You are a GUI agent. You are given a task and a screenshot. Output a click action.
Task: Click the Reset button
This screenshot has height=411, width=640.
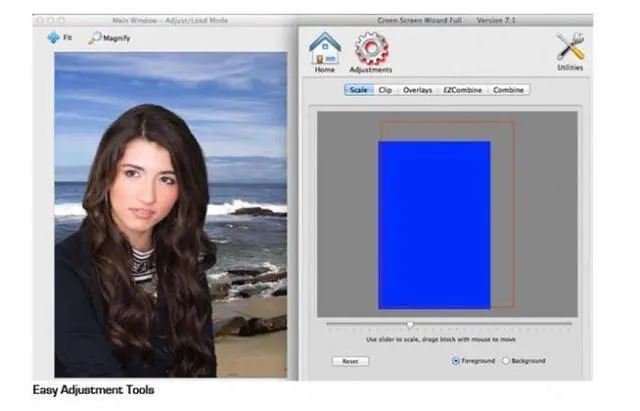[x=350, y=361]
